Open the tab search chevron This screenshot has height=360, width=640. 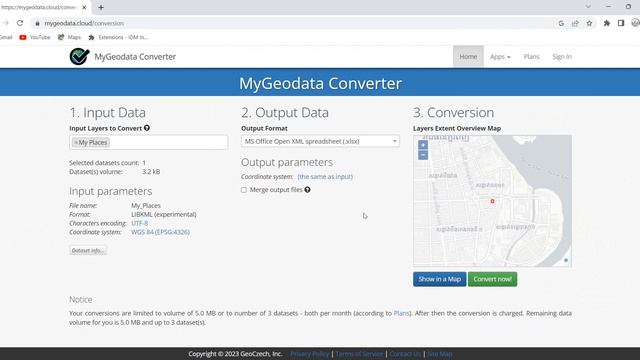pos(588,7)
